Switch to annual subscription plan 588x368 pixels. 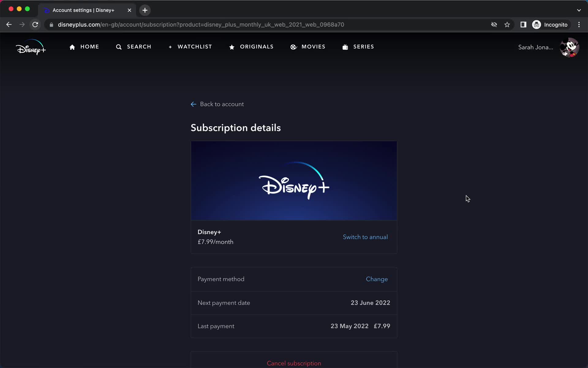pyautogui.click(x=366, y=237)
